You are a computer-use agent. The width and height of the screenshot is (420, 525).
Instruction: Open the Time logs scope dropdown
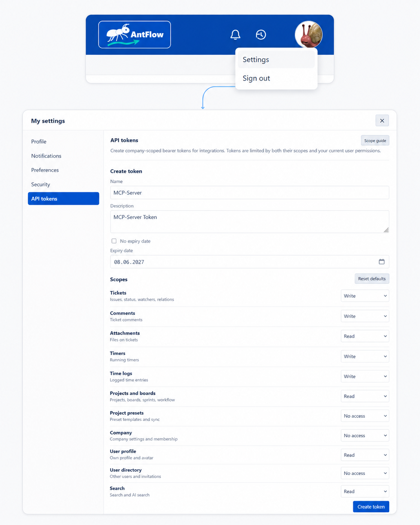click(x=365, y=376)
